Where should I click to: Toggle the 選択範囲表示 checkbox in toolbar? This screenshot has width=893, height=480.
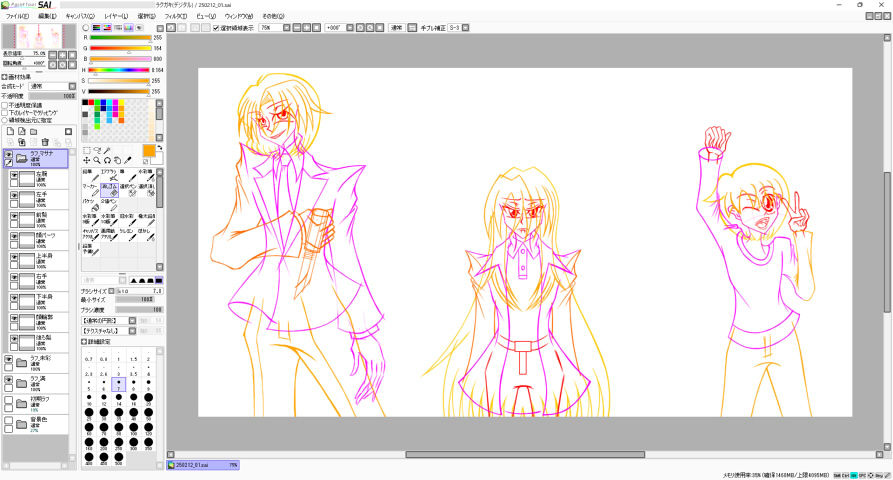[x=216, y=28]
